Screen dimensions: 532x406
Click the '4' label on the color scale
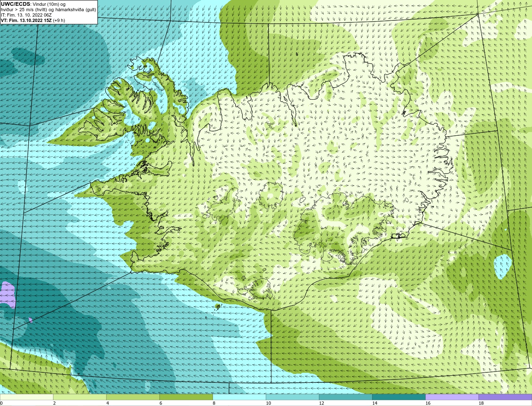pos(108,403)
